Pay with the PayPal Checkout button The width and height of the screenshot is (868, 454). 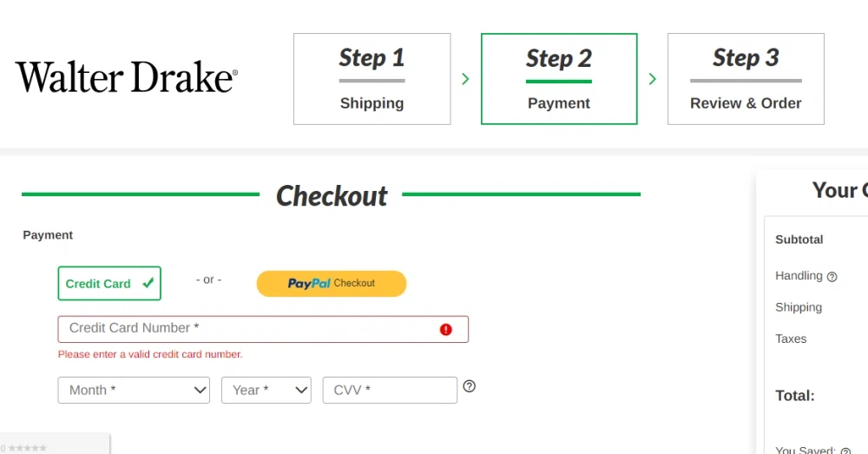tap(331, 284)
